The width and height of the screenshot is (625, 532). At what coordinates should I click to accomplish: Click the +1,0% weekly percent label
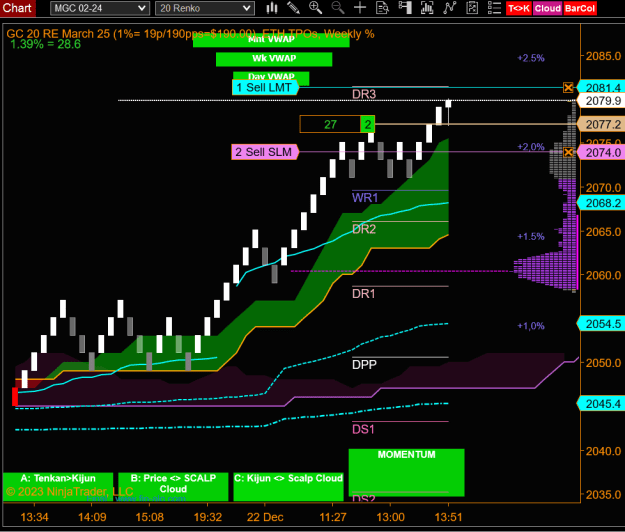[x=531, y=326]
